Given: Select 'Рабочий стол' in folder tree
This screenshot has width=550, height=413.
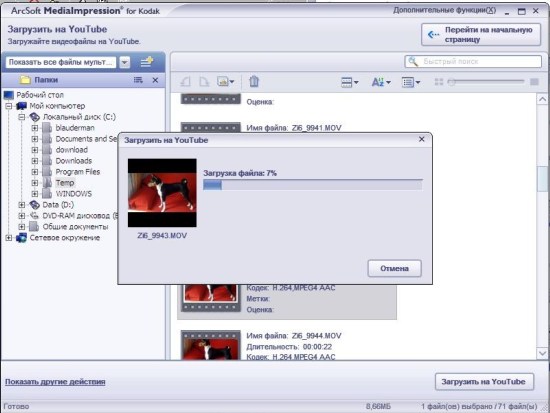Looking at the screenshot, I should (40, 95).
